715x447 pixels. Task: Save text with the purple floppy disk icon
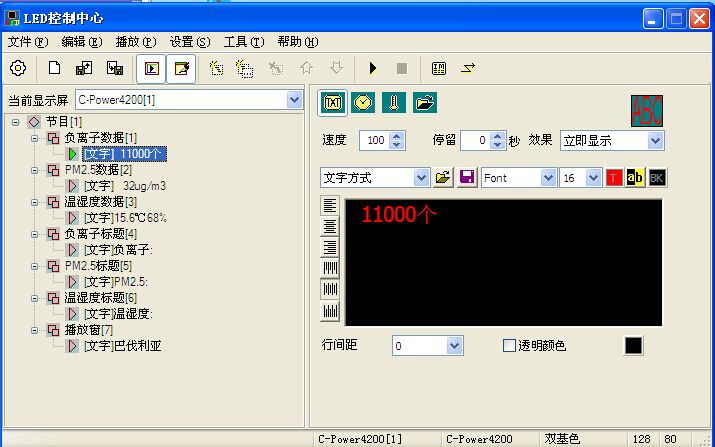(x=466, y=178)
